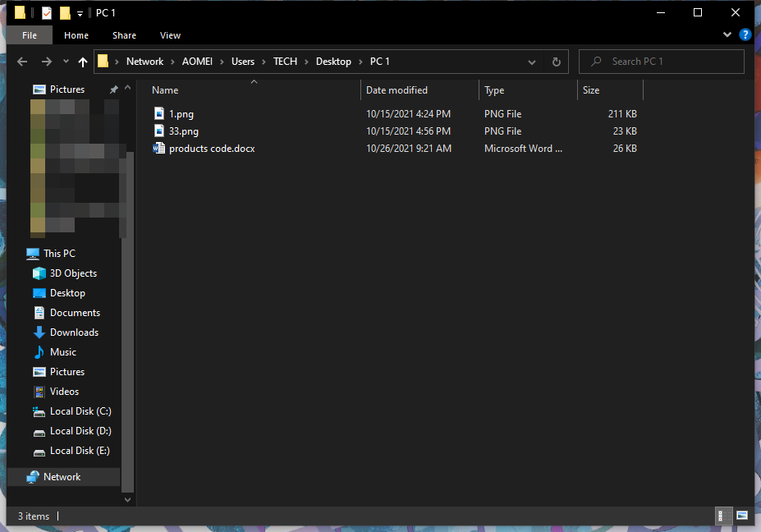Click the Back navigation arrow

22,62
